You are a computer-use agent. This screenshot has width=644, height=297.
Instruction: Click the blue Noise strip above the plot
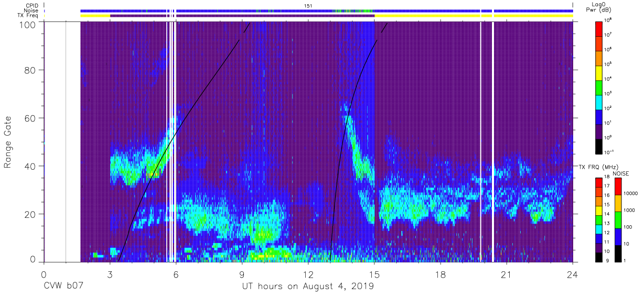click(327, 10)
